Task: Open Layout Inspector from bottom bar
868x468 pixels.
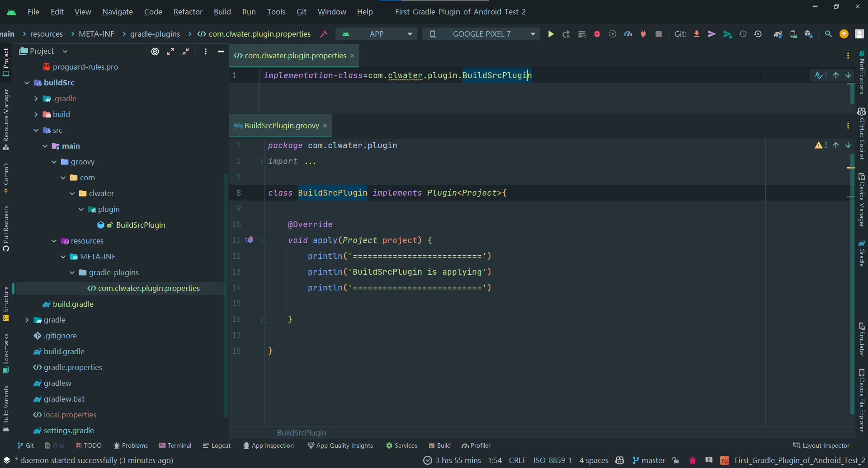Action: point(821,445)
